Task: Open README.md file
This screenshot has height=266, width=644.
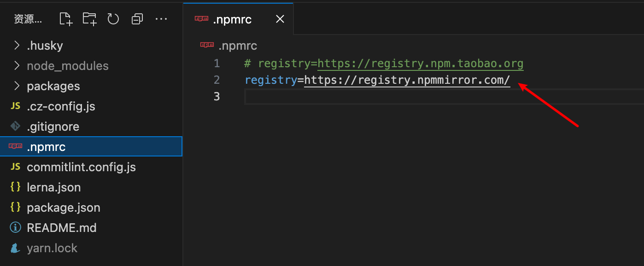Action: coord(61,228)
